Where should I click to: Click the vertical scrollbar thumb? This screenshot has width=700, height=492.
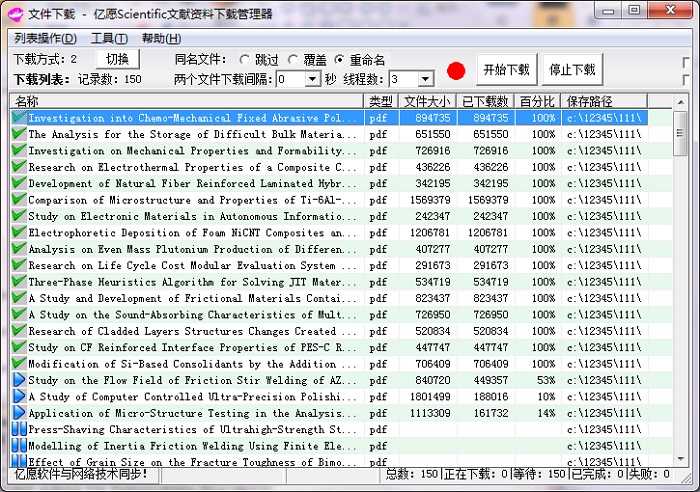pos(680,133)
